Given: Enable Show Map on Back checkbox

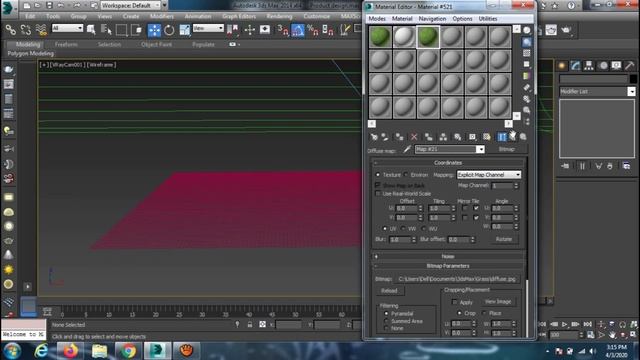Looking at the screenshot, I should 378,185.
